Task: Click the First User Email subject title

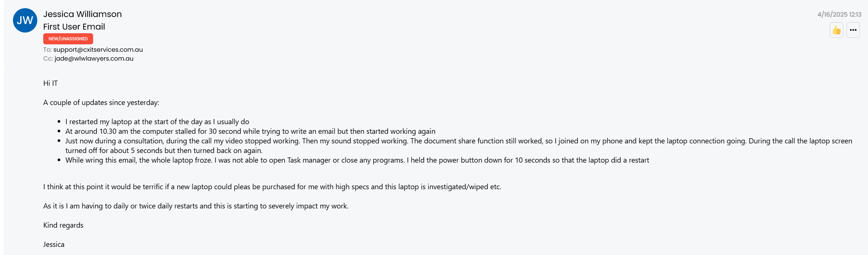Action: [x=74, y=27]
